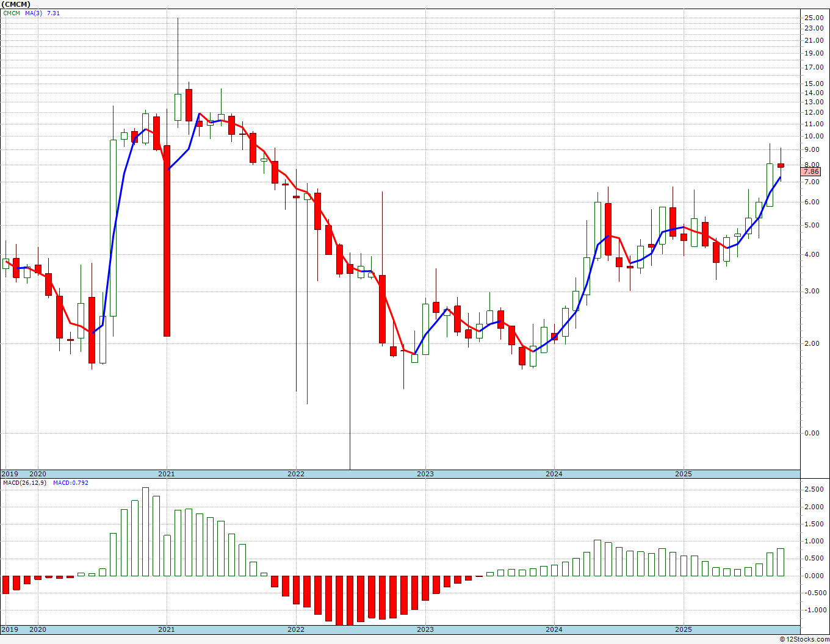
Task: Select the tall red candle at 2021 start
Action: 167,240
